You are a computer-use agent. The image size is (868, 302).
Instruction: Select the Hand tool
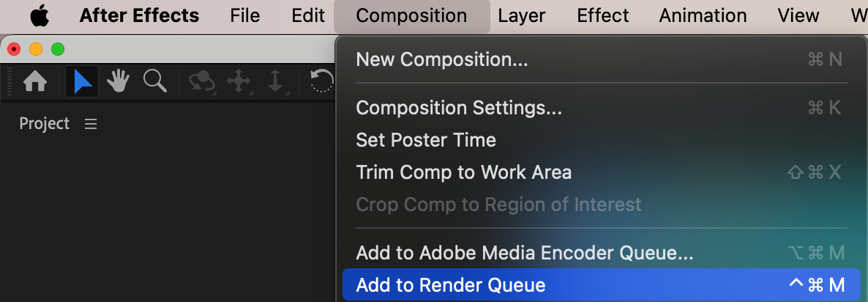(119, 81)
